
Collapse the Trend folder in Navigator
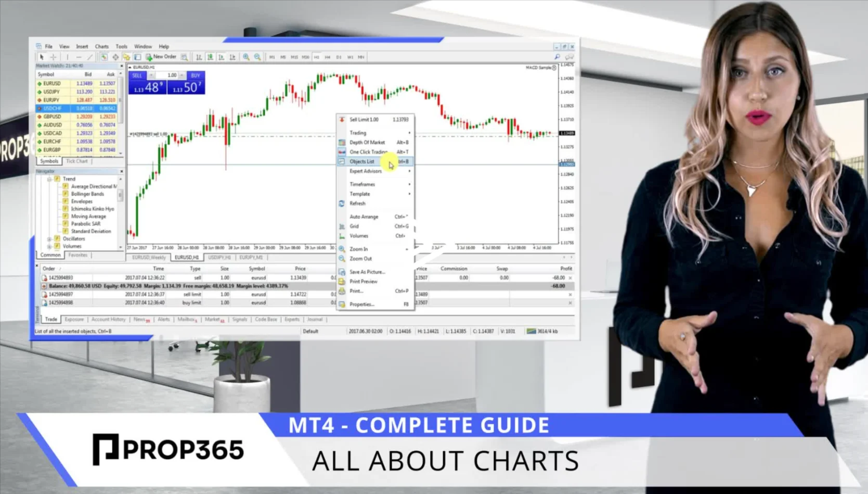49,179
